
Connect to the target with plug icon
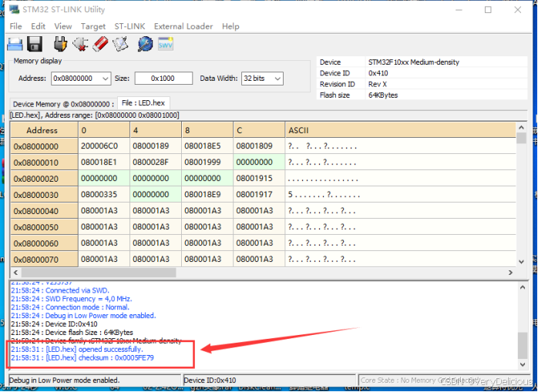pos(60,44)
